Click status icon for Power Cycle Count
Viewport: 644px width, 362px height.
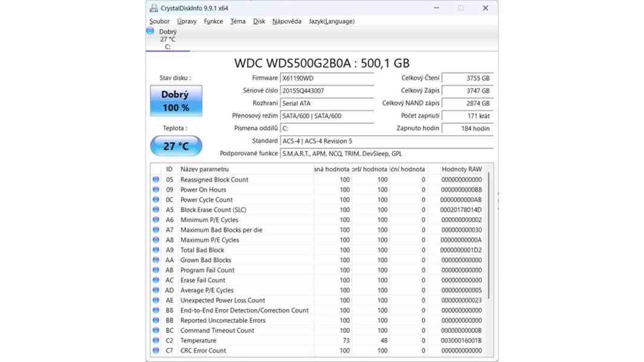coord(156,200)
